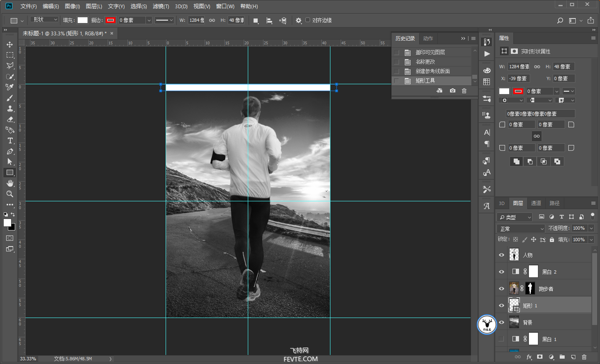600x364 pixels.
Task: Hide the 人物 layer
Action: coord(501,255)
